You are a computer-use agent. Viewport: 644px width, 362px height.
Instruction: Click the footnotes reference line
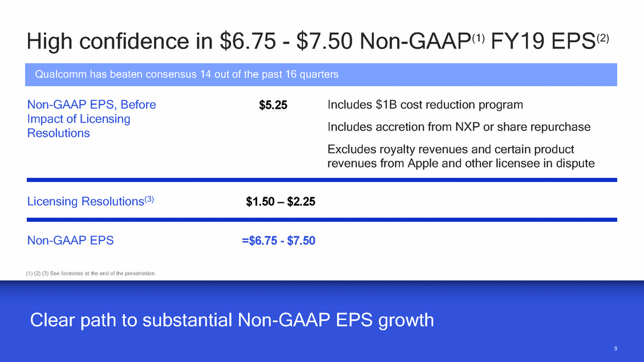pos(91,273)
